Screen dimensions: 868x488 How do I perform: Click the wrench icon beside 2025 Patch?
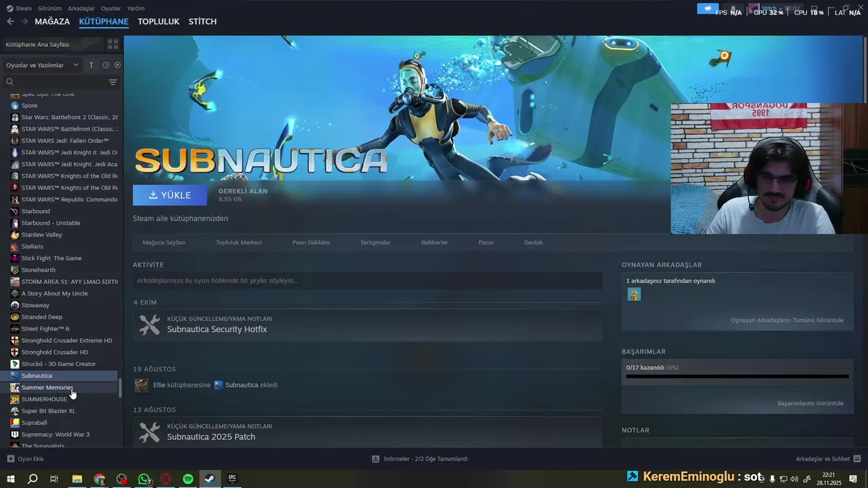149,432
